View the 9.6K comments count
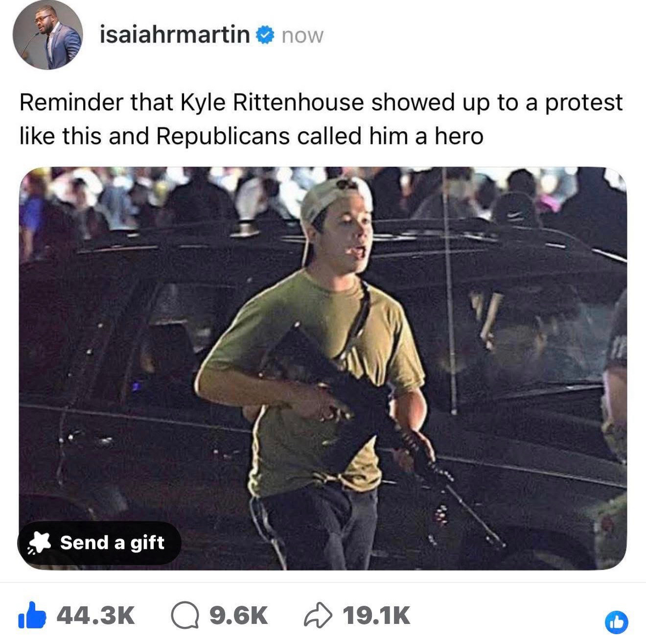 tap(239, 616)
